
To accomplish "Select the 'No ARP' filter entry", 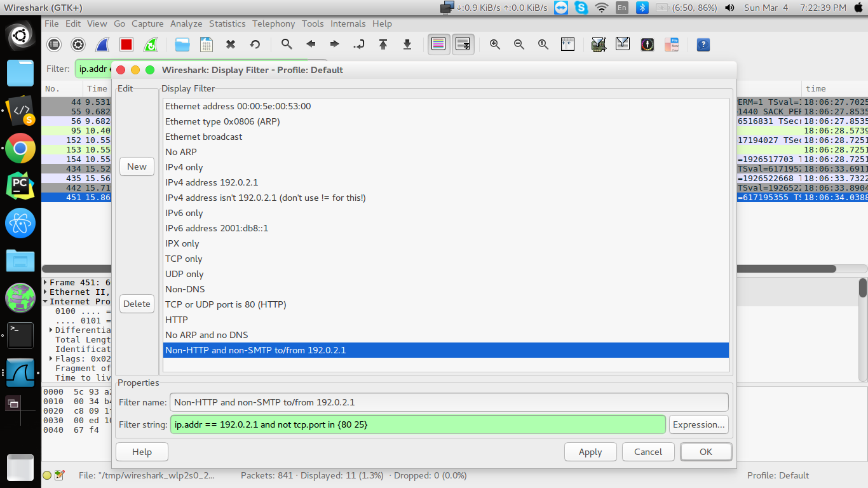I will (446, 152).
